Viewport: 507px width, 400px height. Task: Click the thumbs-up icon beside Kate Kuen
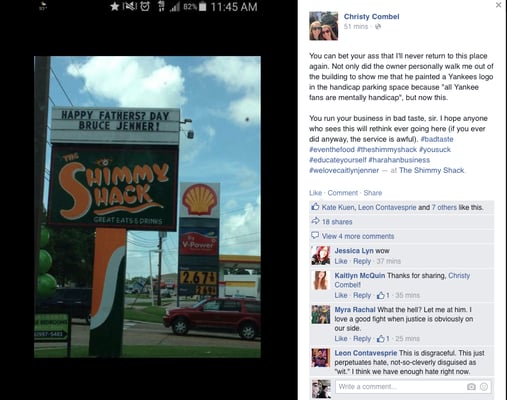point(315,207)
